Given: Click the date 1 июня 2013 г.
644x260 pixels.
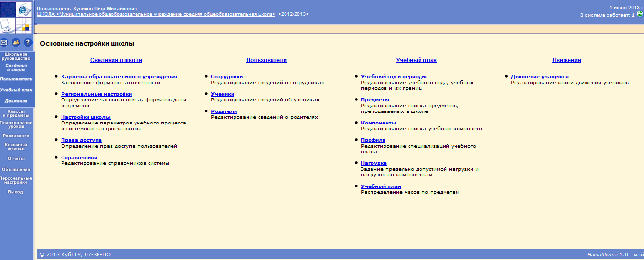Looking at the screenshot, I should [x=626, y=8].
